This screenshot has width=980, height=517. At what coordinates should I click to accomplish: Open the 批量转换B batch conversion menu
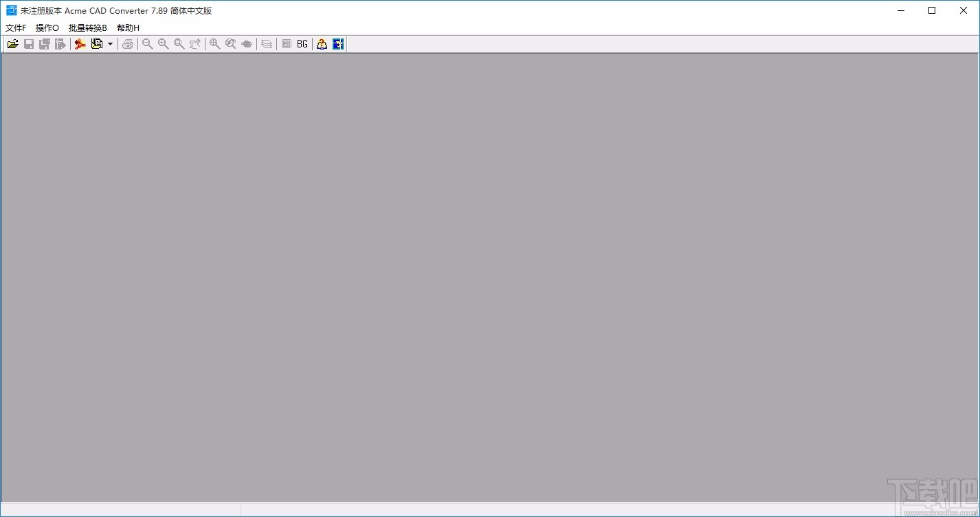pos(87,27)
